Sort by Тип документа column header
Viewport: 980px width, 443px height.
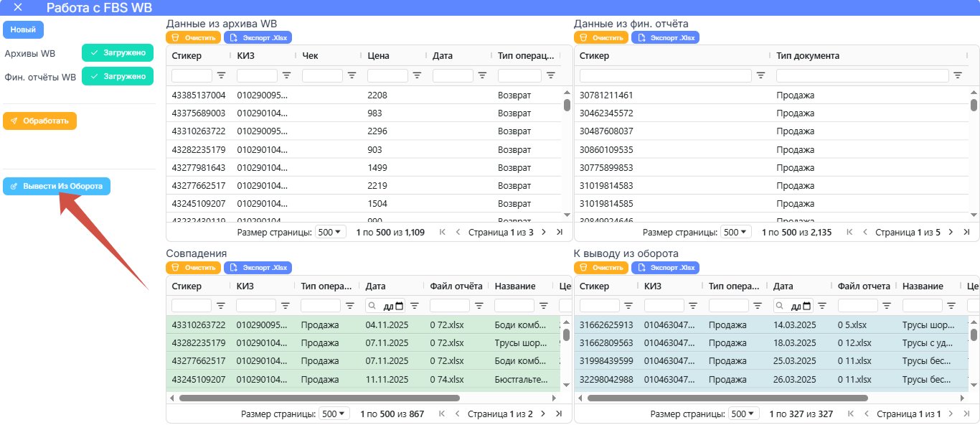pyautogui.click(x=808, y=55)
